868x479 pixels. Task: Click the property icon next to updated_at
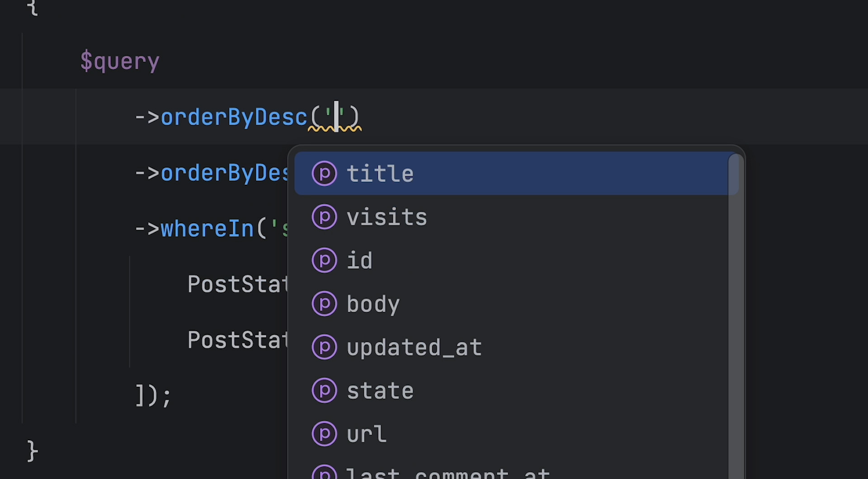pyautogui.click(x=325, y=347)
